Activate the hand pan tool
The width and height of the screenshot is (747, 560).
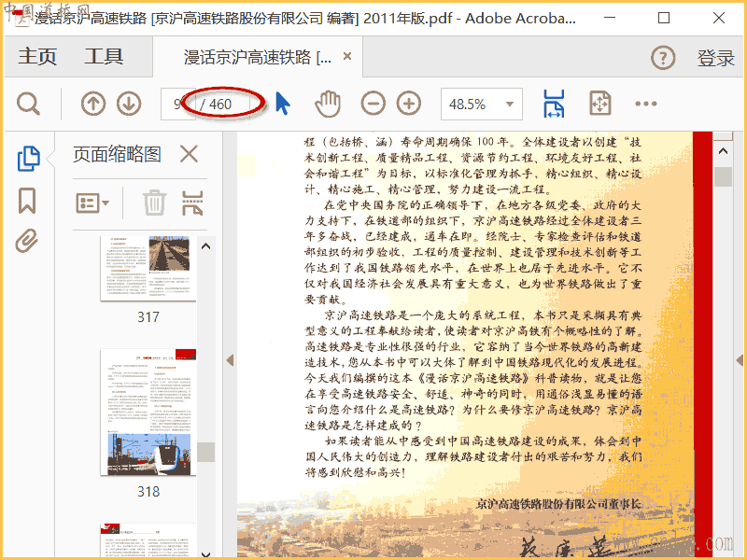point(328,104)
